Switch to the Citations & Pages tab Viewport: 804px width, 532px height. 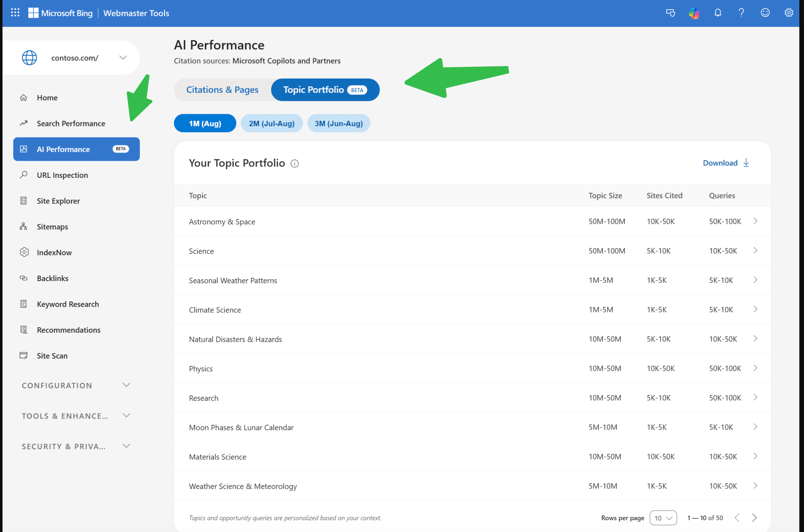coord(222,90)
